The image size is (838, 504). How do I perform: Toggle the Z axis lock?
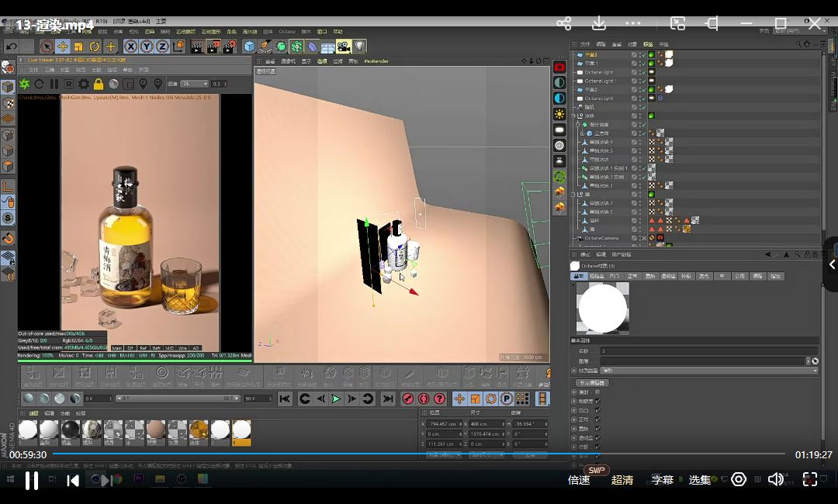(x=162, y=47)
